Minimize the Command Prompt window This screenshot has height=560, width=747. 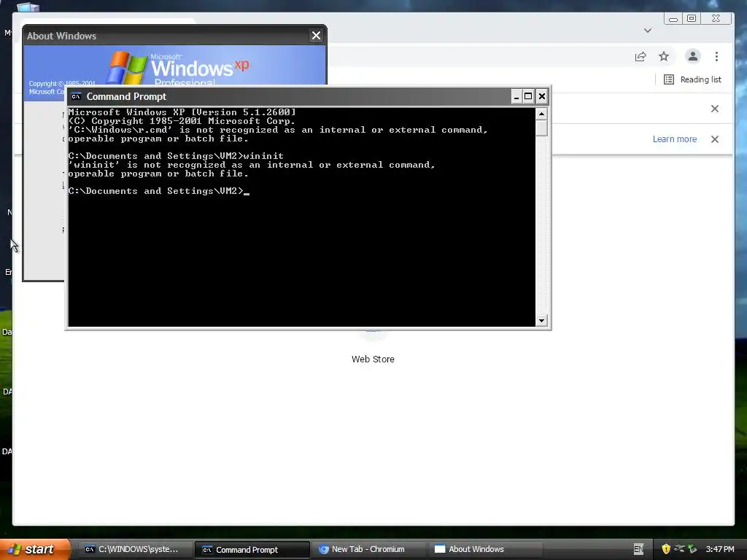[516, 97]
